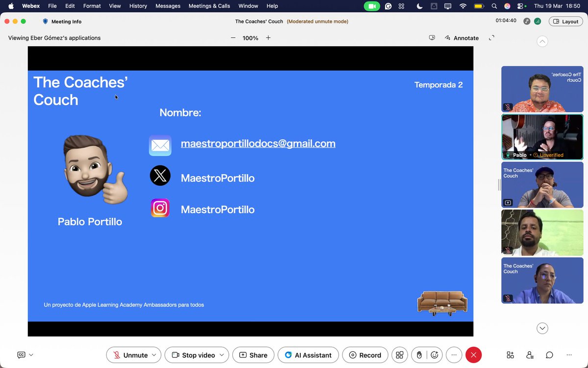Zoom in the shared content with plus
This screenshot has height=368, width=588.
pyautogui.click(x=268, y=38)
